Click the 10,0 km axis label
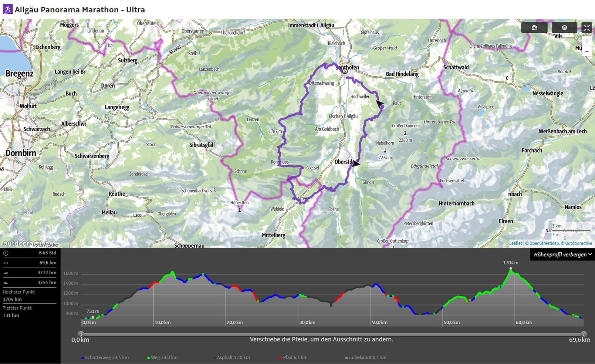Screen dimensions: 595x364 pyautogui.click(x=162, y=322)
